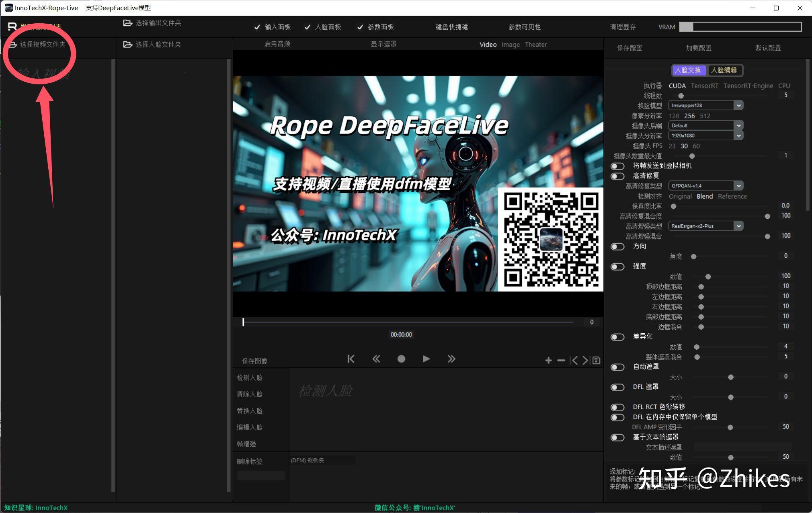Select the Image view mode

[x=511, y=45]
